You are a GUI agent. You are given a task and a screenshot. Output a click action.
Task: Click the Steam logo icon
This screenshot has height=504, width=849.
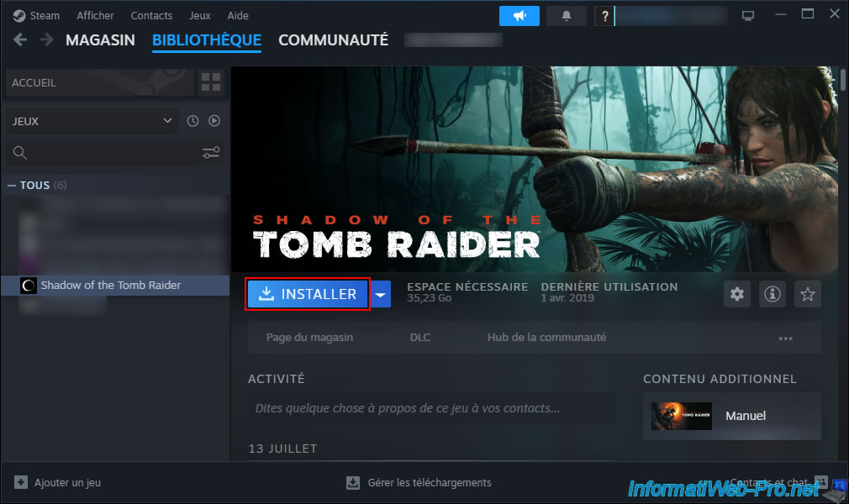pyautogui.click(x=19, y=16)
